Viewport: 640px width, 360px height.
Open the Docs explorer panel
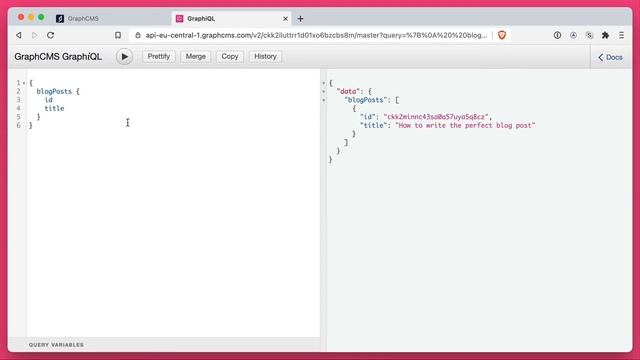click(611, 58)
